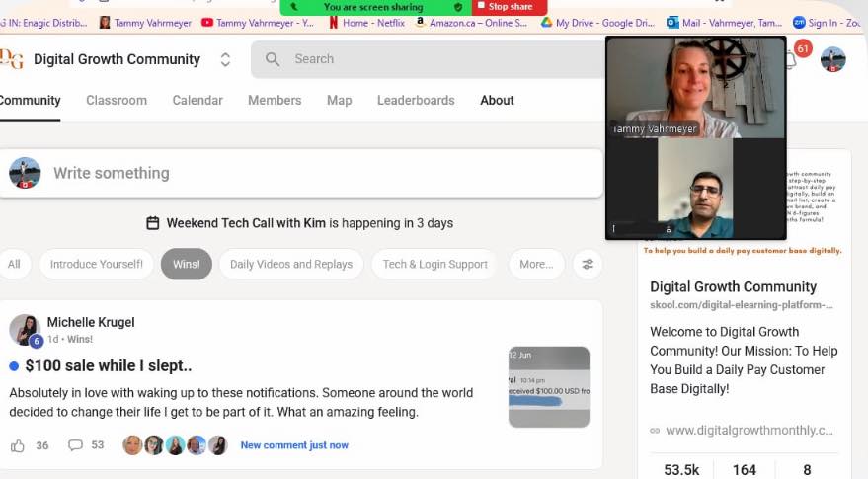The image size is (868, 479).
Task: Click Stop share button
Action: tap(510, 7)
